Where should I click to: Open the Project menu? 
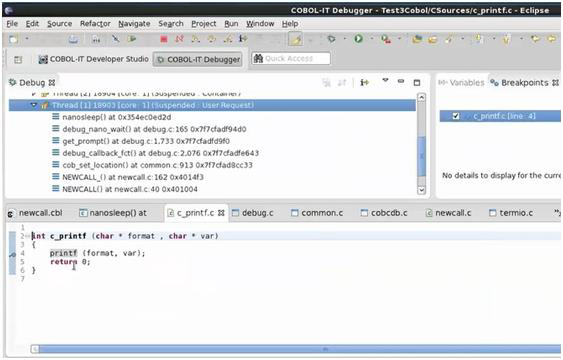tap(204, 24)
